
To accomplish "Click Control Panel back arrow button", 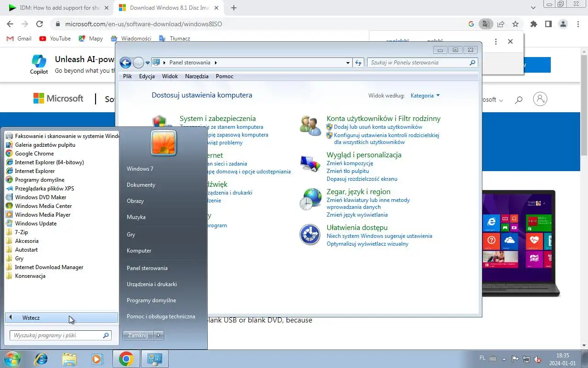I will coord(125,63).
